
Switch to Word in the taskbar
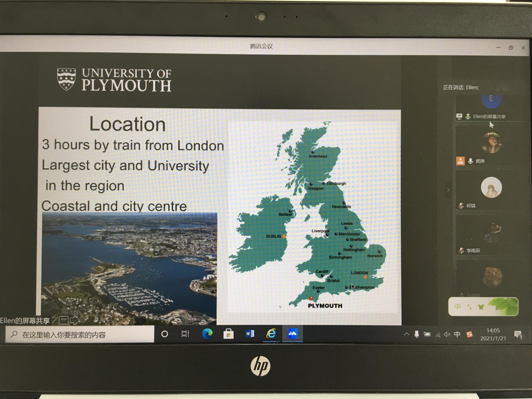pyautogui.click(x=250, y=334)
